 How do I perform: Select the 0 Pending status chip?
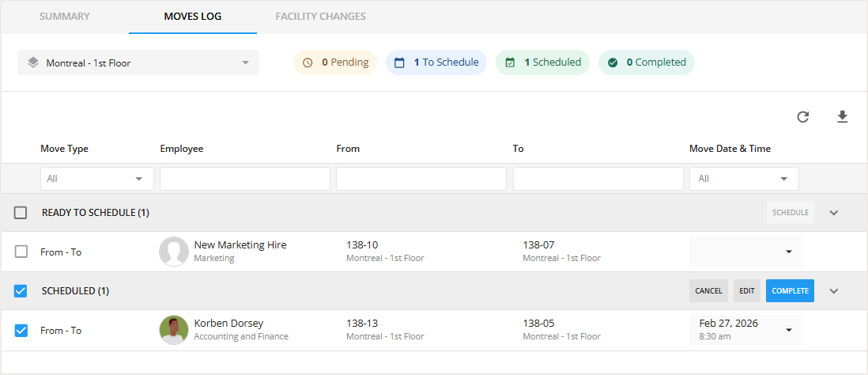tap(335, 62)
